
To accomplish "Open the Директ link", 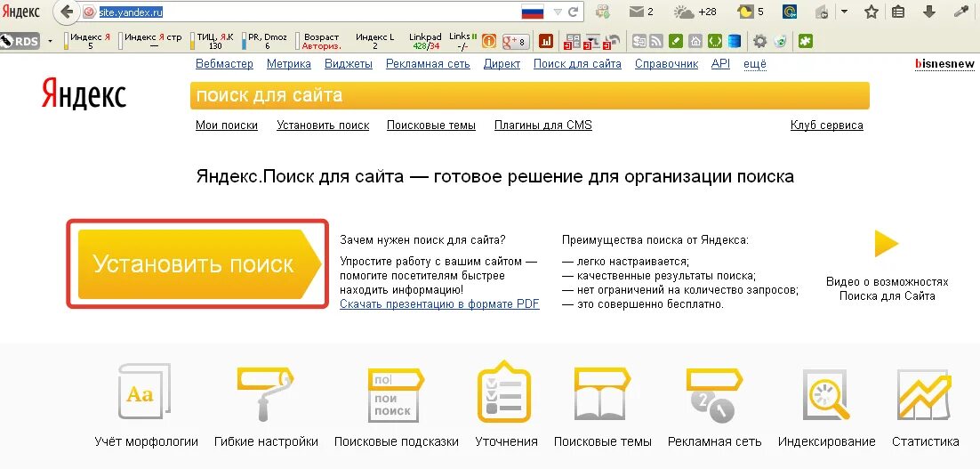I will click(x=502, y=64).
